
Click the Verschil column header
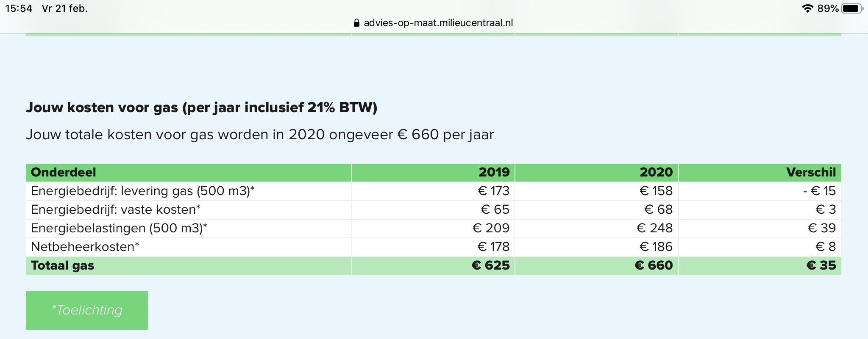click(811, 172)
